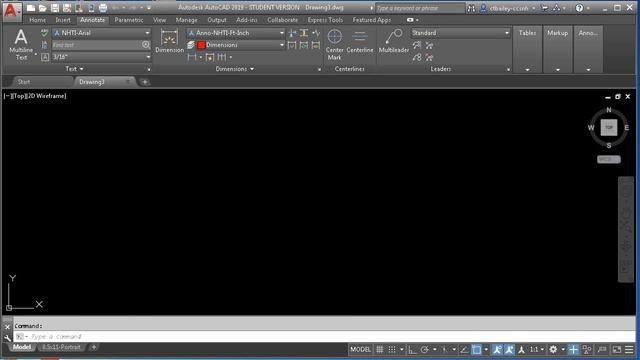Open Workspace Switching gear in status bar
This screenshot has height=360, width=640.
[x=553, y=349]
